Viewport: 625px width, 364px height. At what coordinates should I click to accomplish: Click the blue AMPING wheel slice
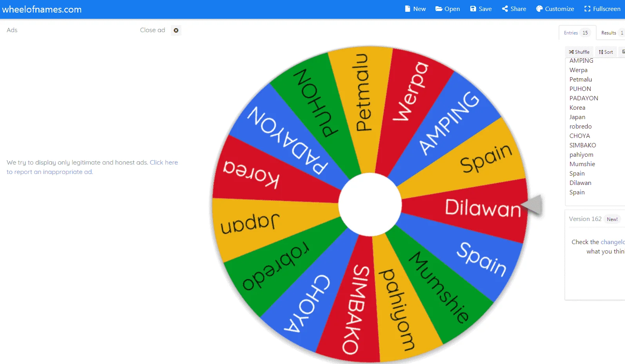(x=449, y=123)
